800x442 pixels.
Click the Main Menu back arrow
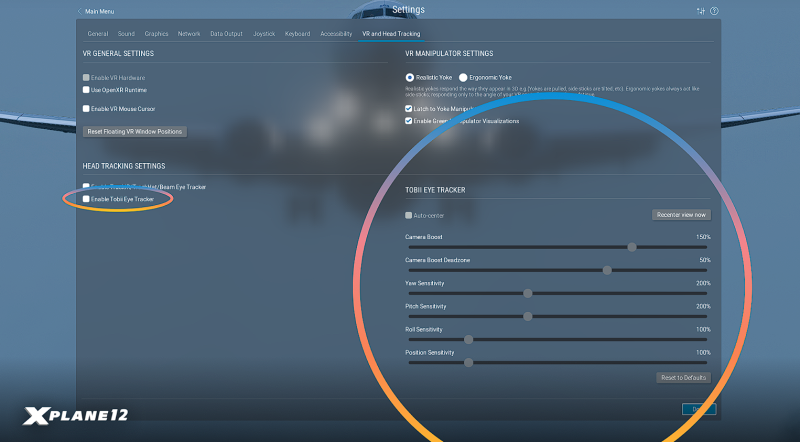coord(80,11)
